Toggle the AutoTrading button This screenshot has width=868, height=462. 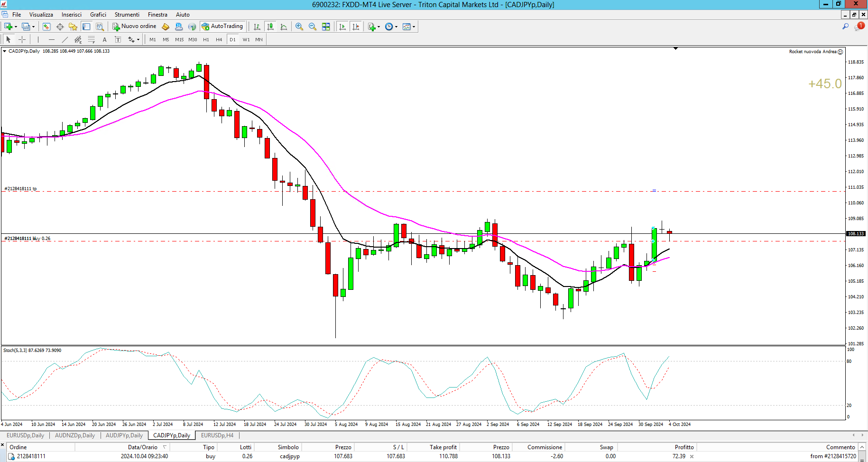tap(222, 27)
